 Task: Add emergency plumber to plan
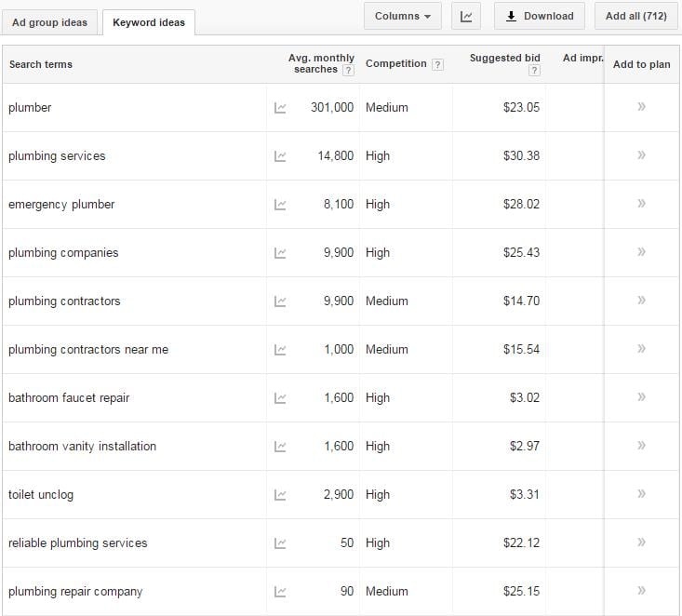point(641,203)
